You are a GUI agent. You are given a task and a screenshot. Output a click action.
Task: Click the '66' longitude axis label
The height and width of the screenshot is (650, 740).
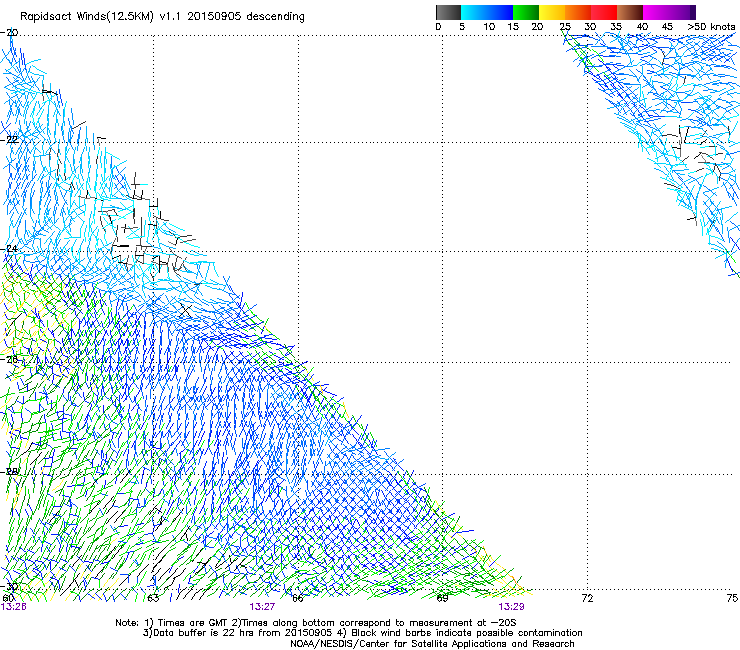298,599
